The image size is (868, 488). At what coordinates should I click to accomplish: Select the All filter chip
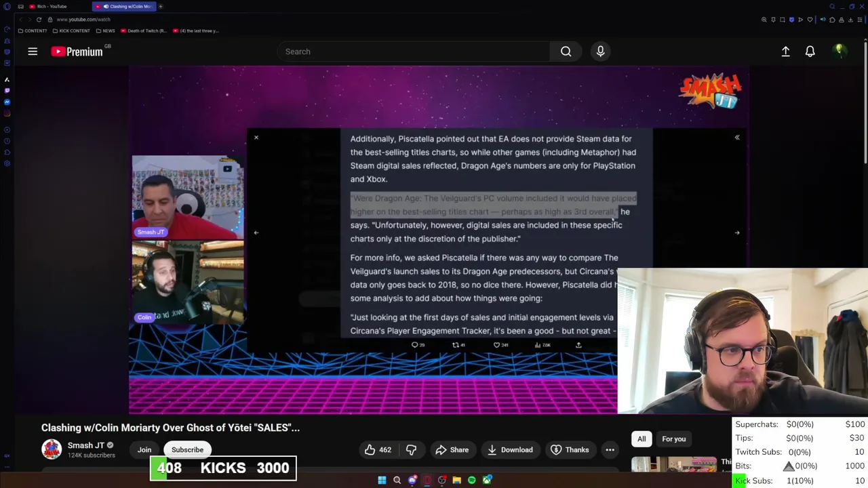pos(642,439)
